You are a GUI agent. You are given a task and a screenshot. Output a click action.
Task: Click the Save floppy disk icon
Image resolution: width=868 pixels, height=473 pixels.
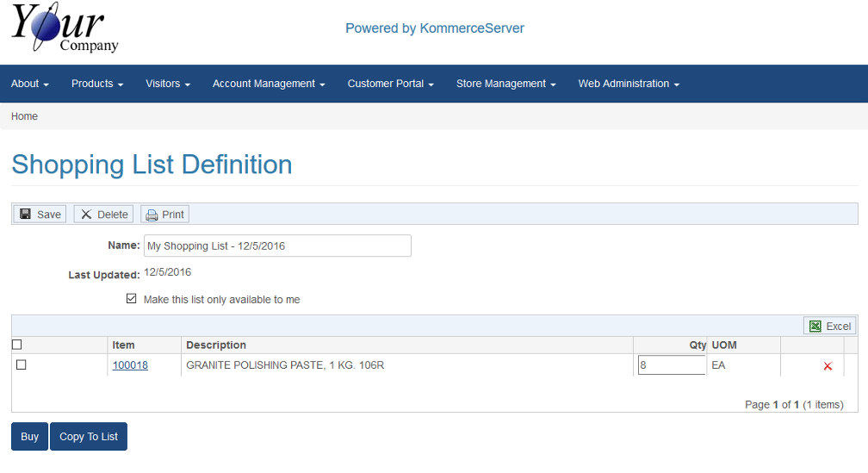tap(26, 215)
